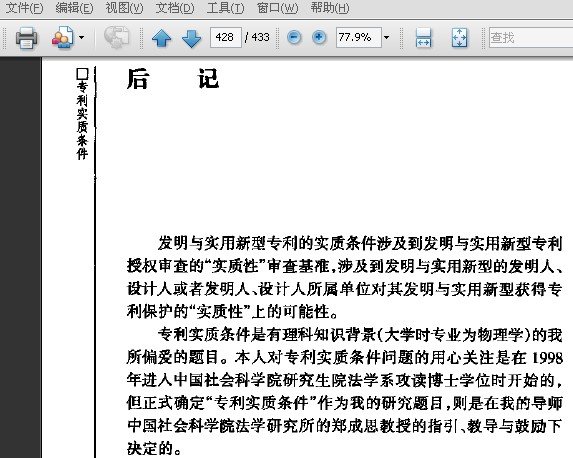The height and width of the screenshot is (458, 573).
Task: Click the Print icon in the toolbar
Action: (x=26, y=37)
